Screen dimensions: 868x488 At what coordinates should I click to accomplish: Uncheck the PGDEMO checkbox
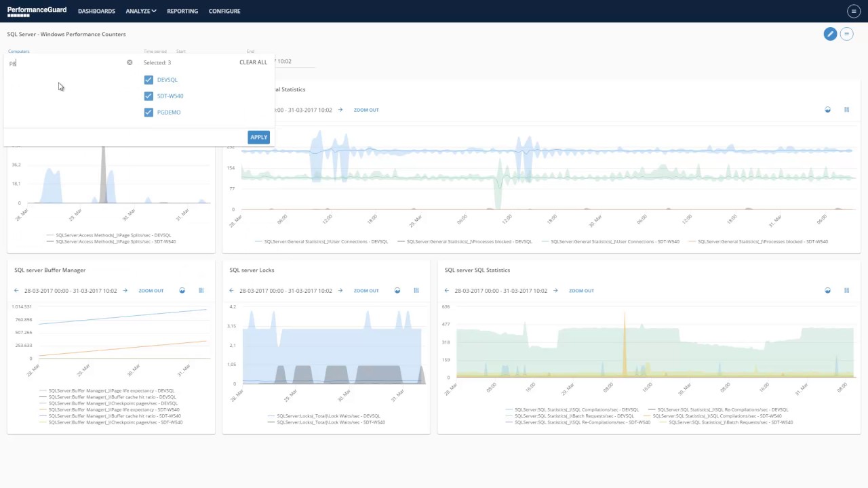pos(149,113)
